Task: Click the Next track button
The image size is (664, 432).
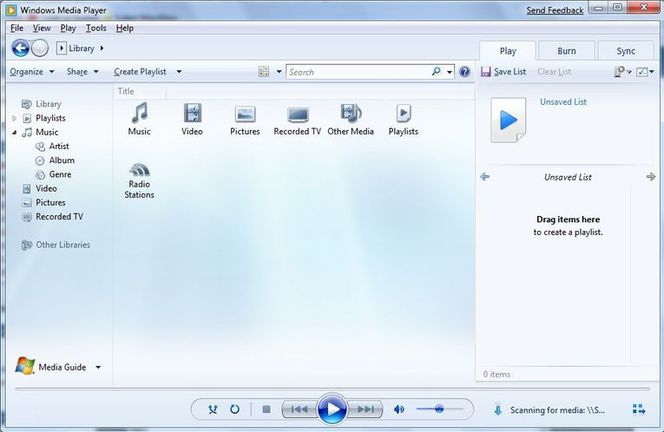Action: point(365,409)
